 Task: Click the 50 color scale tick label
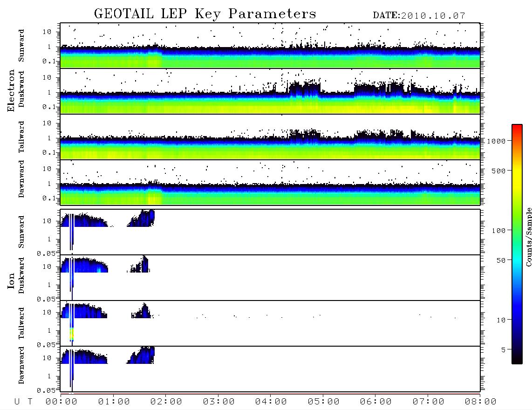click(501, 260)
